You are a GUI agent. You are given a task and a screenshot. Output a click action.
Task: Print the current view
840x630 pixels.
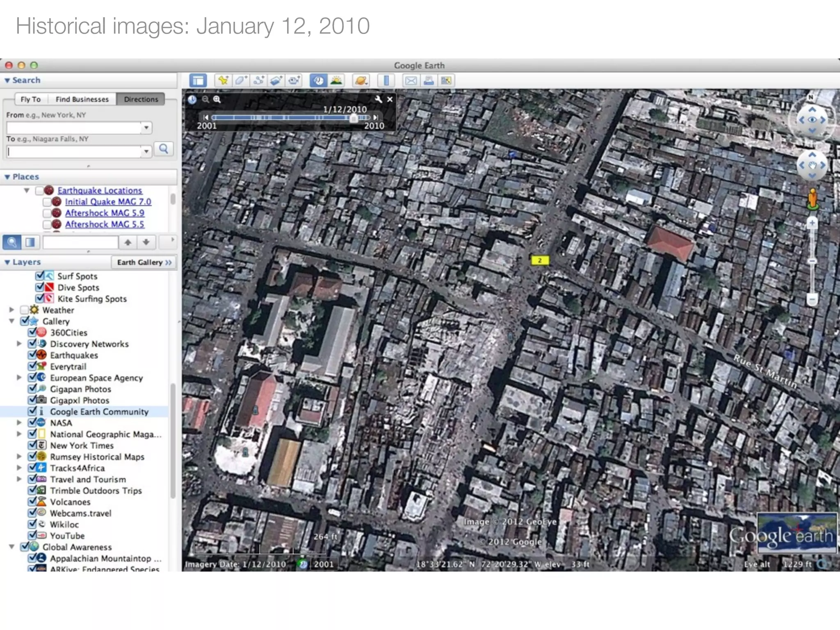point(429,80)
